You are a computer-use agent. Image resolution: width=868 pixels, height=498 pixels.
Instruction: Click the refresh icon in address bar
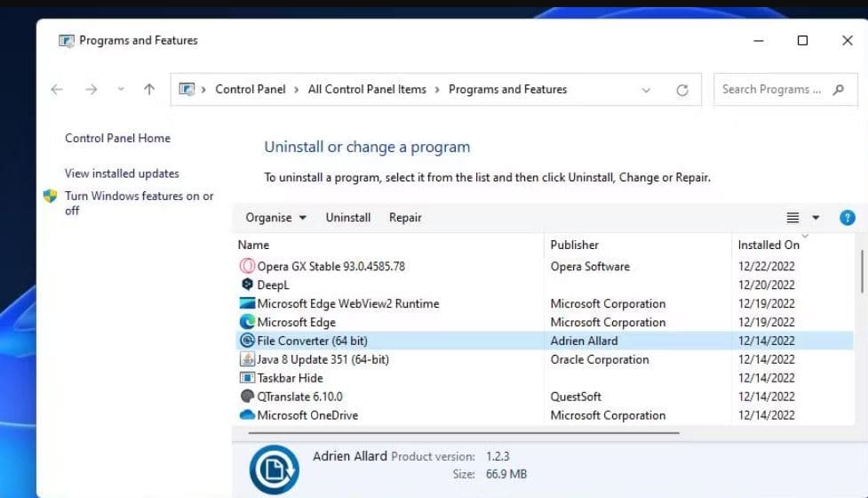click(682, 90)
